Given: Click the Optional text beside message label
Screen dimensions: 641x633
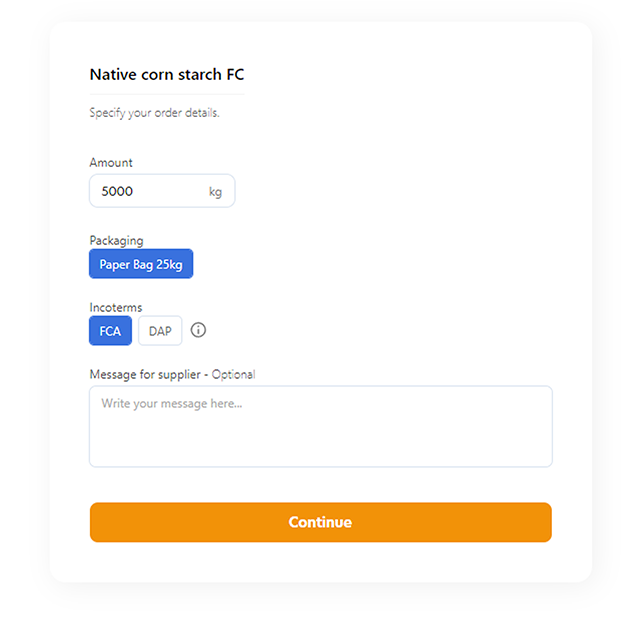Looking at the screenshot, I should 233,375.
